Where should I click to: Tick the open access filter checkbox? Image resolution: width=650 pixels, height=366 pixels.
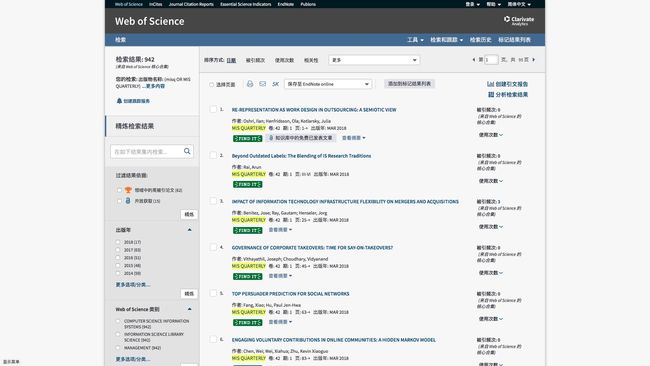119,201
